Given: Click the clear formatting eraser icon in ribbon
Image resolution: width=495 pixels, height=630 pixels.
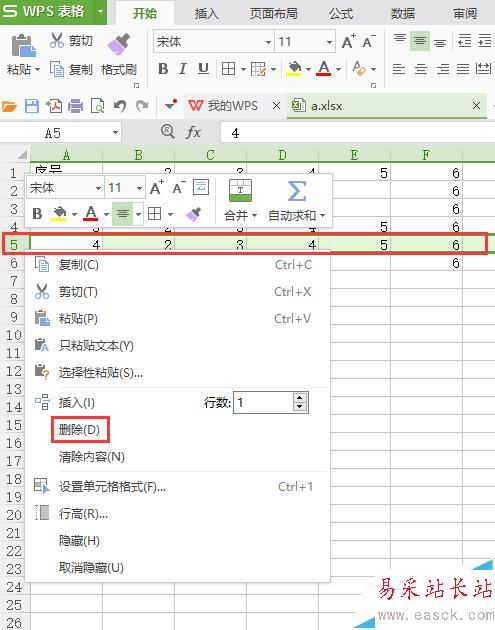Looking at the screenshot, I should tap(359, 69).
